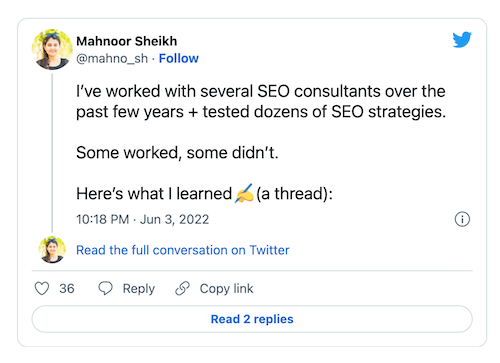500x363 pixels.
Task: Click the 'Some worked, some didn't.' line
Action: coord(177,153)
